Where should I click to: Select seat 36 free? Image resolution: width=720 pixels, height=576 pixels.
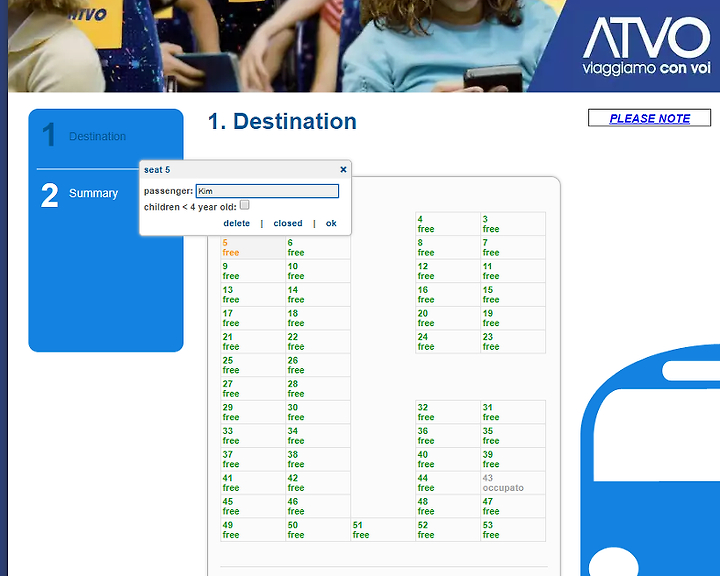point(448,435)
